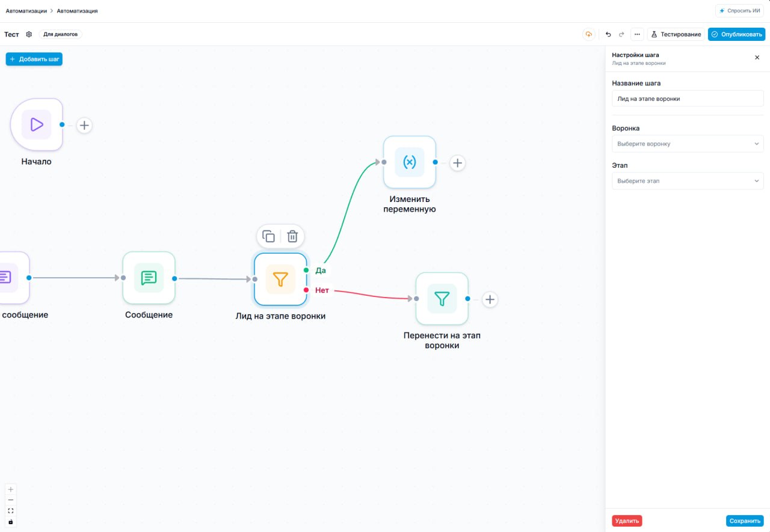The width and height of the screenshot is (770, 532).
Task: Expand the Воронка dropdown
Action: 688,144
